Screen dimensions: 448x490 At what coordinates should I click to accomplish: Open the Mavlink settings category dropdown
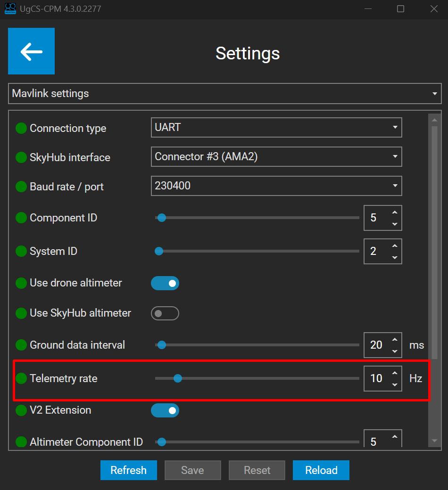(x=224, y=94)
